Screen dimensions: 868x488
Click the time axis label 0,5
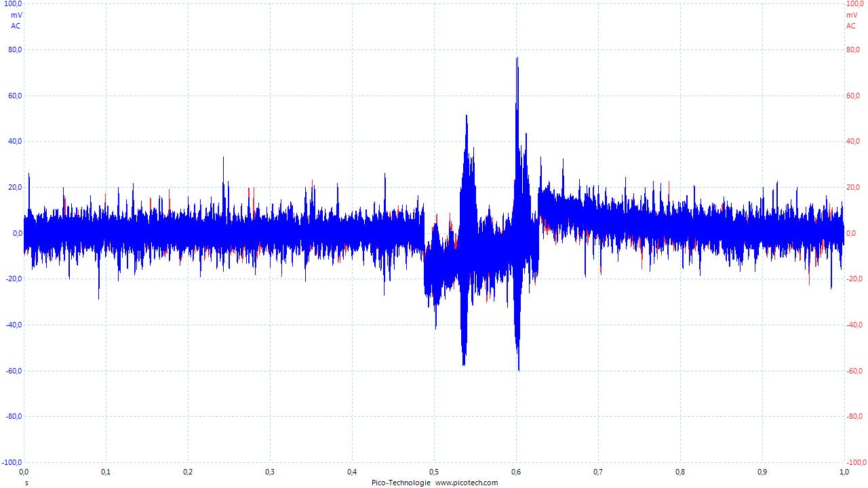coord(434,472)
